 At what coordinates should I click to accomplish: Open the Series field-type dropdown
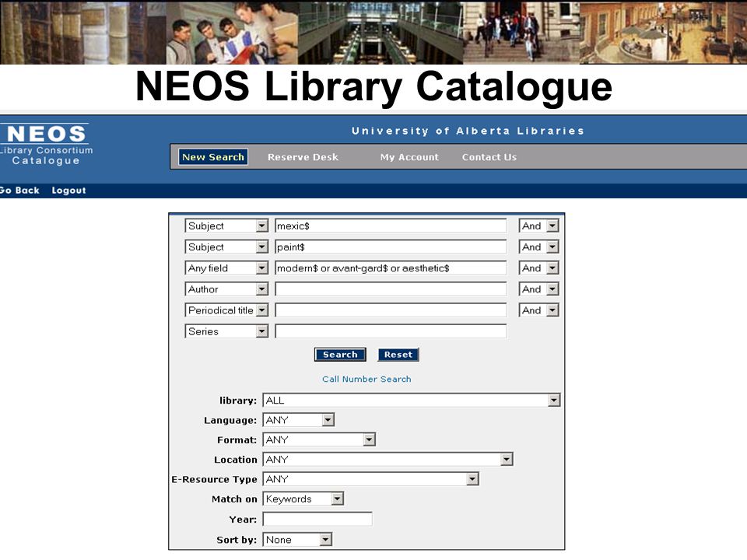pos(226,331)
